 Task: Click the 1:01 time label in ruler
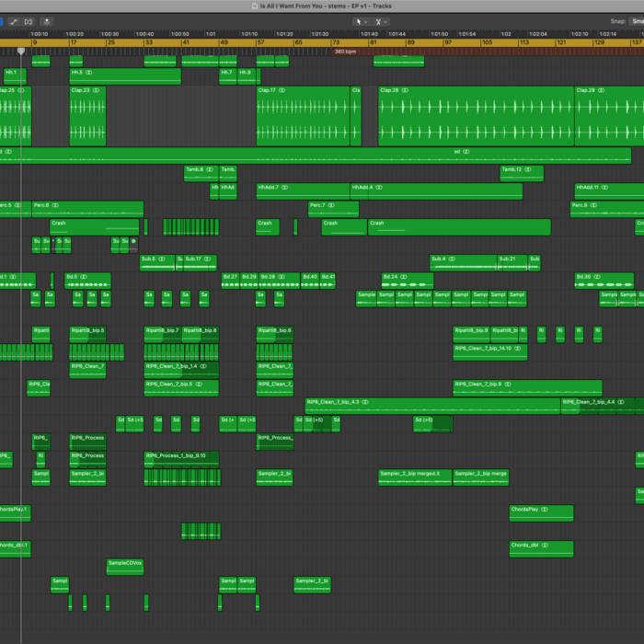[x=211, y=34]
